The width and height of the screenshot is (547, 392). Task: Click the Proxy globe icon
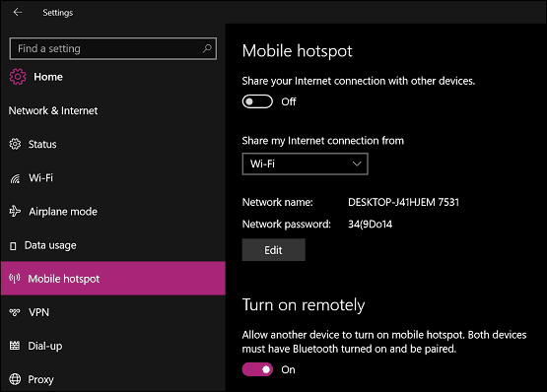[x=15, y=379]
